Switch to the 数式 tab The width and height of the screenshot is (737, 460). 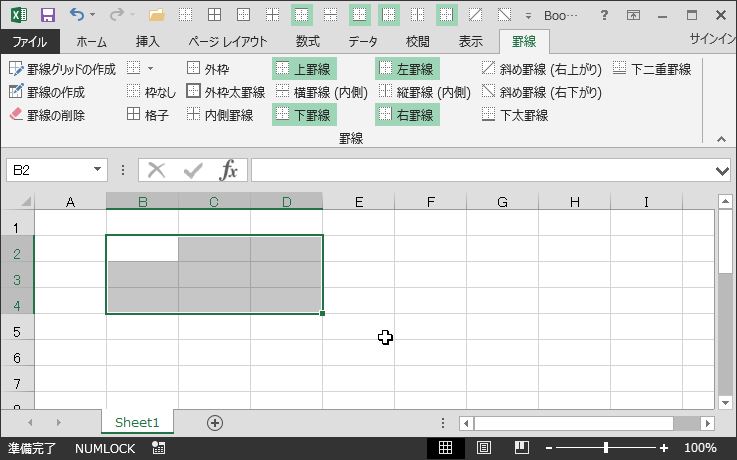pyautogui.click(x=308, y=41)
